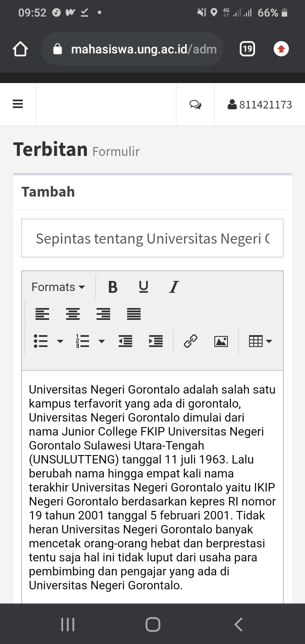Tap the title field 'Sepintas tentang Universitas Negeri'
Image resolution: width=305 pixels, height=644 pixels.
[152, 238]
